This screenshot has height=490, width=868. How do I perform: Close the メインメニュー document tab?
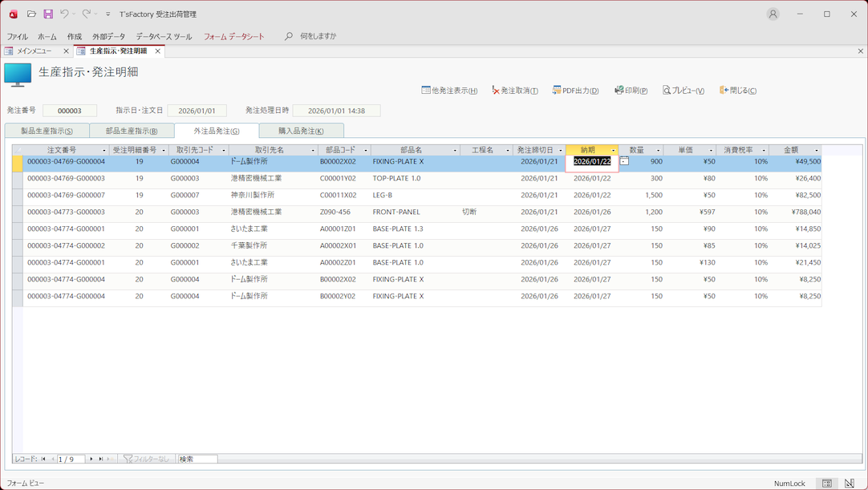66,51
